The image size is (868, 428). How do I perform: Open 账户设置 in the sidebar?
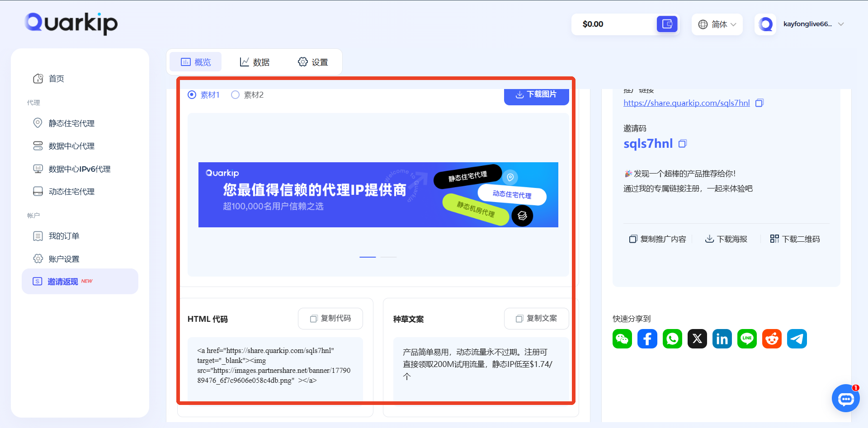[80, 259]
